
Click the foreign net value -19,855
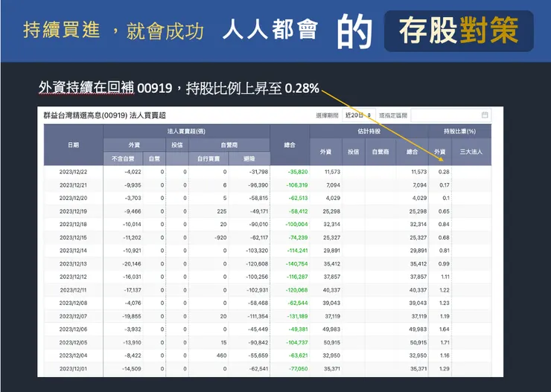132,316
